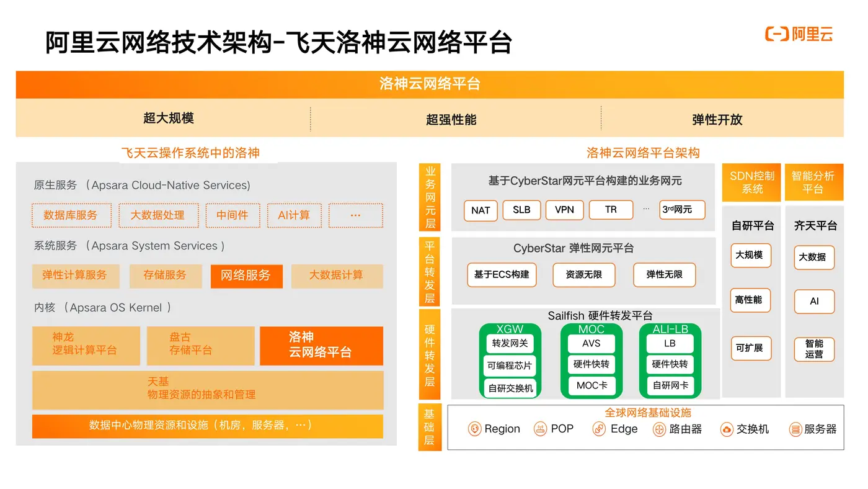Click the AVS box in MOC
Screen dimensions: 868x489
coord(591,344)
